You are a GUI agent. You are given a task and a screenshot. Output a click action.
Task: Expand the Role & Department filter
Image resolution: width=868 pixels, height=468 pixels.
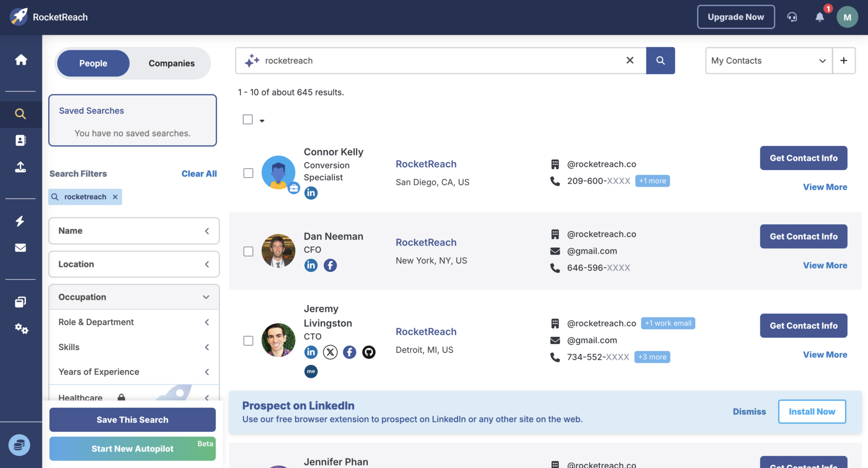(207, 322)
